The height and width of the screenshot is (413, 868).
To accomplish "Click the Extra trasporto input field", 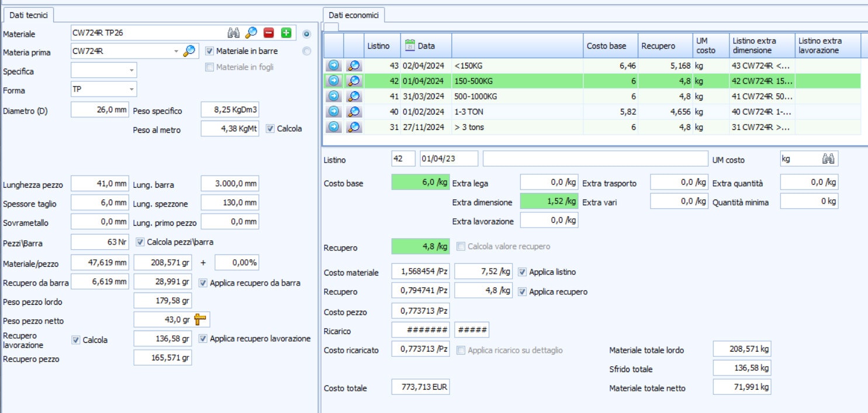I will (x=679, y=183).
